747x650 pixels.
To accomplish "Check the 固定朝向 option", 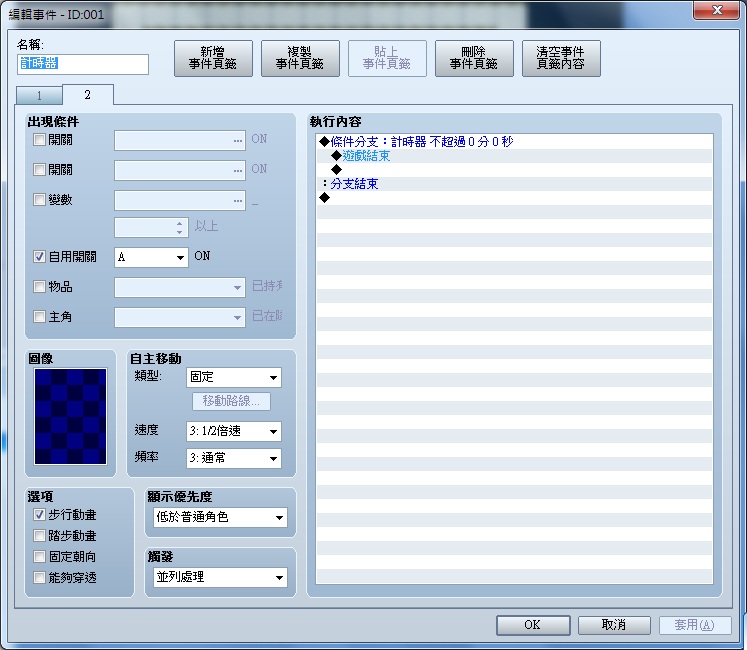I will click(x=39, y=557).
